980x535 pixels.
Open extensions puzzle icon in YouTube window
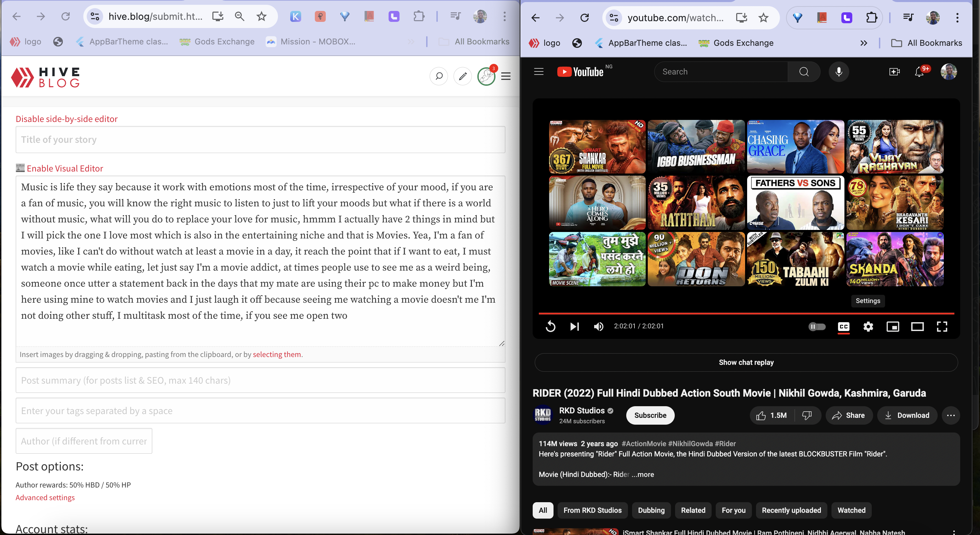click(x=871, y=17)
